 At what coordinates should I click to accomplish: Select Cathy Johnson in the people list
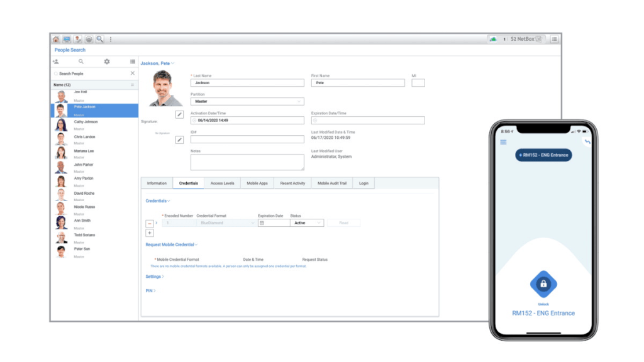(86, 122)
